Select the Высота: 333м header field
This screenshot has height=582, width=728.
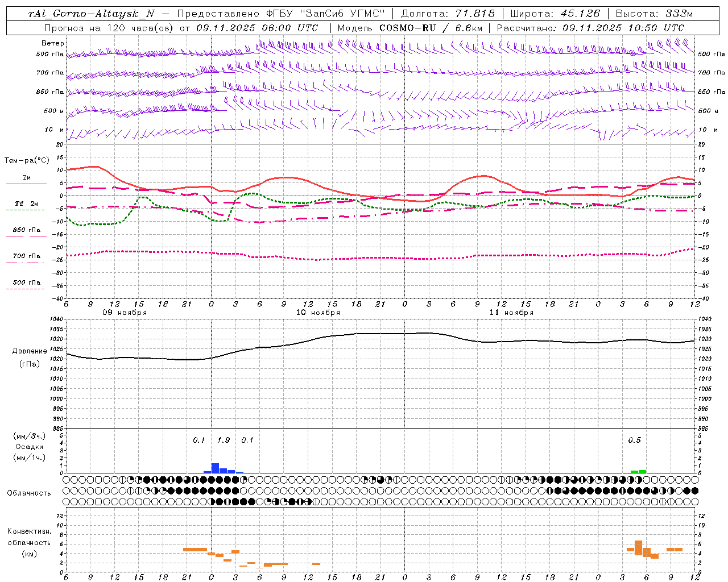pos(655,14)
